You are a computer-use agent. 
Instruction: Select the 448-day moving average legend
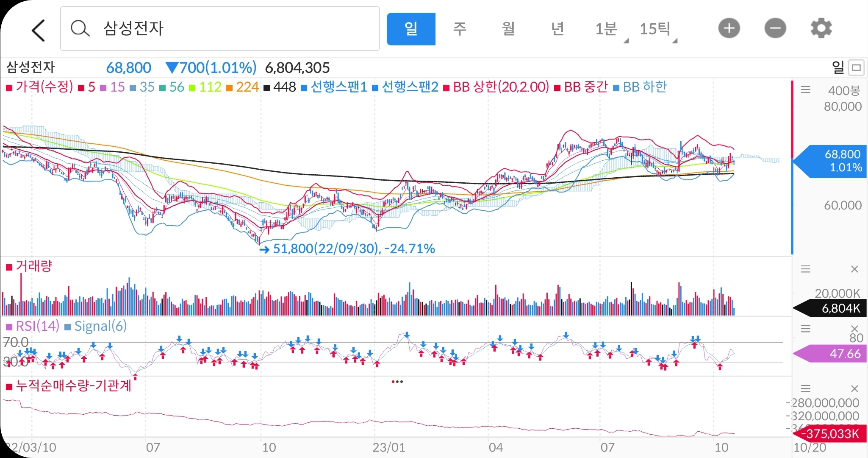[x=280, y=87]
